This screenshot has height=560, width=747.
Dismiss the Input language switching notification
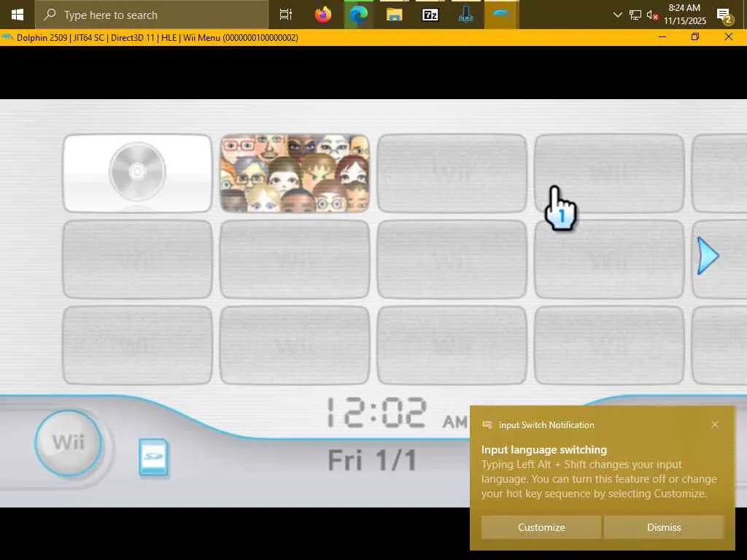point(664,527)
